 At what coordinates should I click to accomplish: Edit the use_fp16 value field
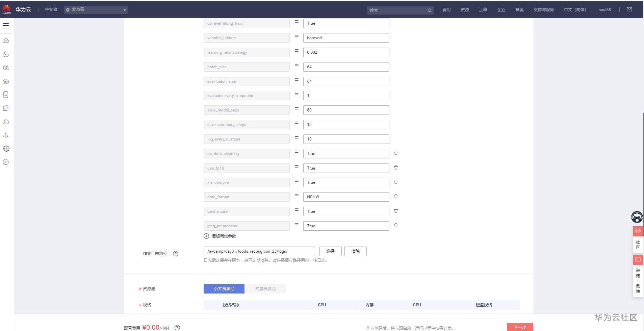[346, 168]
